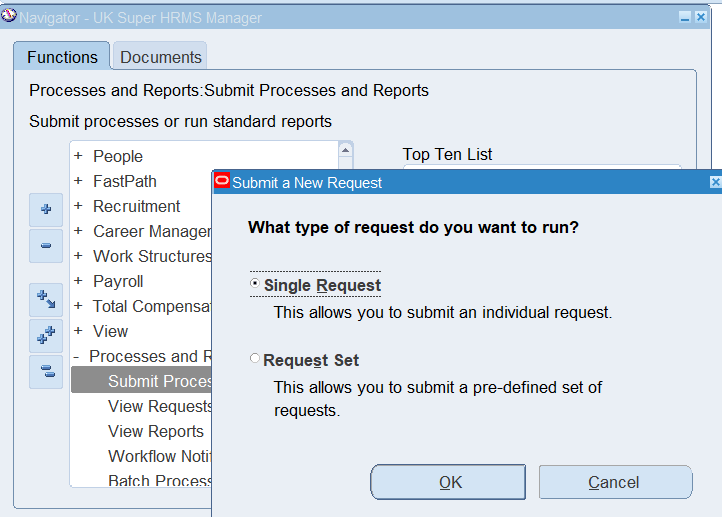This screenshot has width=722, height=517.
Task: Choose the Request Set radio option
Action: 255,359
